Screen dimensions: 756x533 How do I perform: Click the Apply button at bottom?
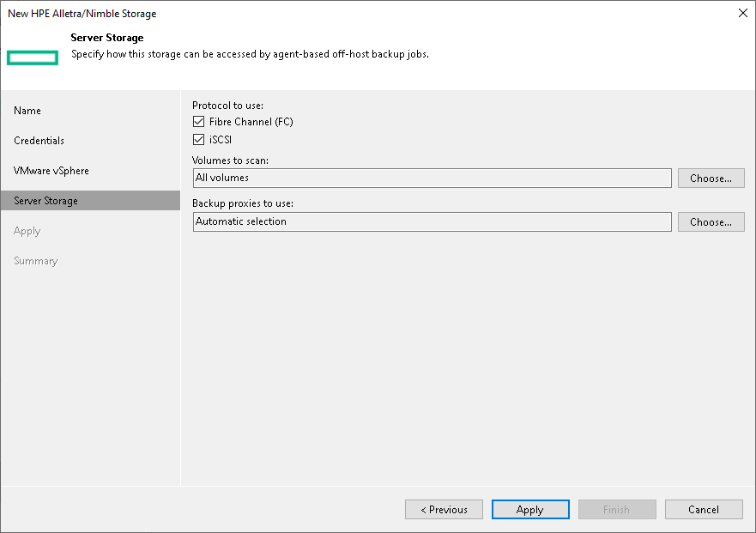pyautogui.click(x=530, y=509)
